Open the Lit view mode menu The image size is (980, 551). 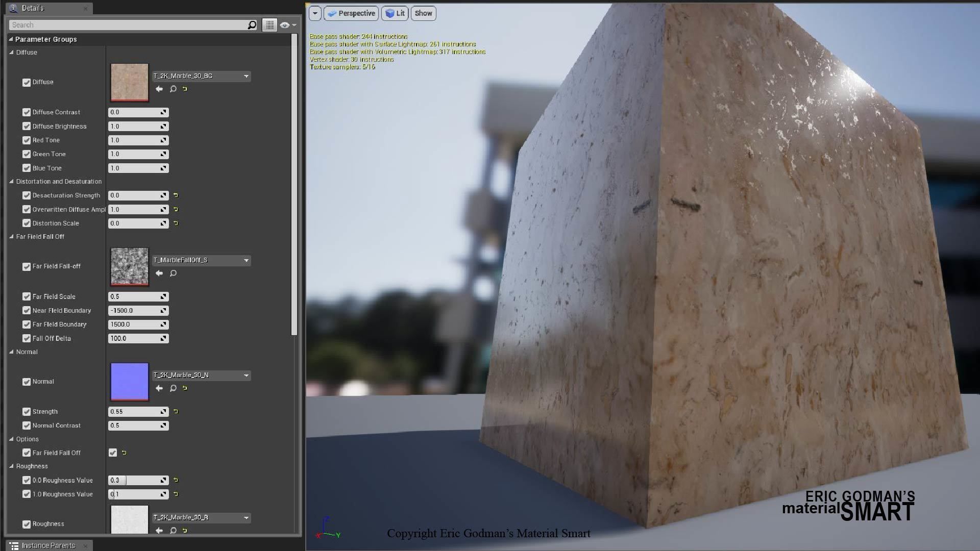point(395,13)
